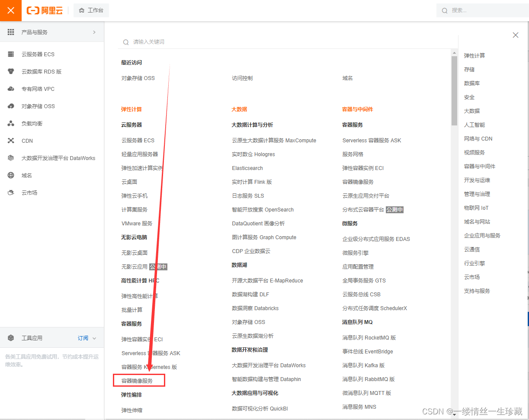Click the DataWorks sidebar icon
The width and height of the screenshot is (529, 420).
(11, 158)
